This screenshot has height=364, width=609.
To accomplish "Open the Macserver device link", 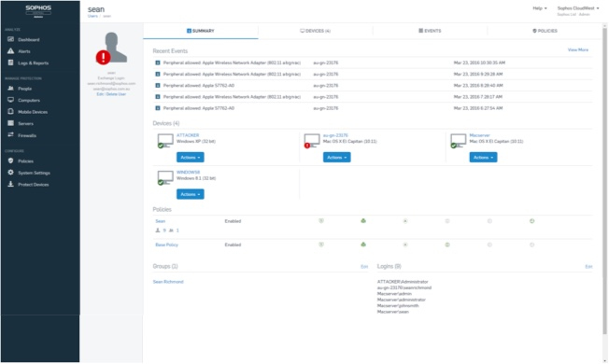I will pyautogui.click(x=480, y=135).
